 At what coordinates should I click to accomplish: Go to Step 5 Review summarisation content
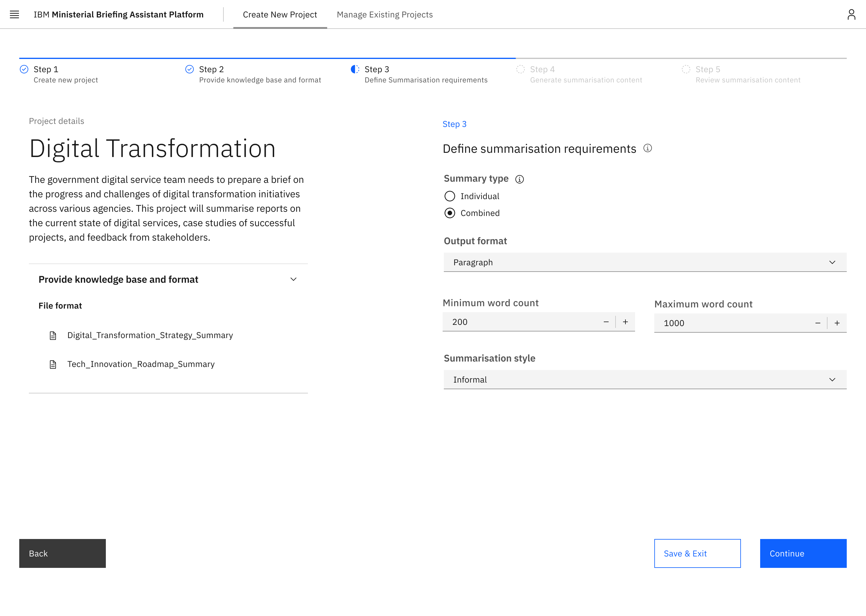coord(748,74)
